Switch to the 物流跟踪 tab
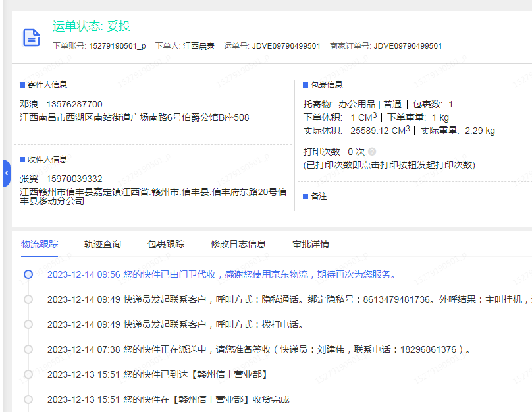Screen dimensions: 532x412 pyautogui.click(x=40, y=244)
